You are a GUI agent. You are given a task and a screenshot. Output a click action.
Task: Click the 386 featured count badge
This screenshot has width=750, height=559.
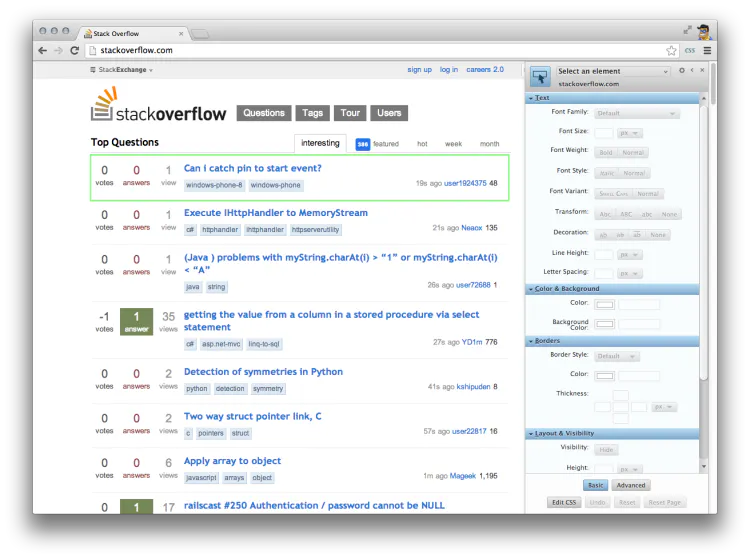(363, 144)
